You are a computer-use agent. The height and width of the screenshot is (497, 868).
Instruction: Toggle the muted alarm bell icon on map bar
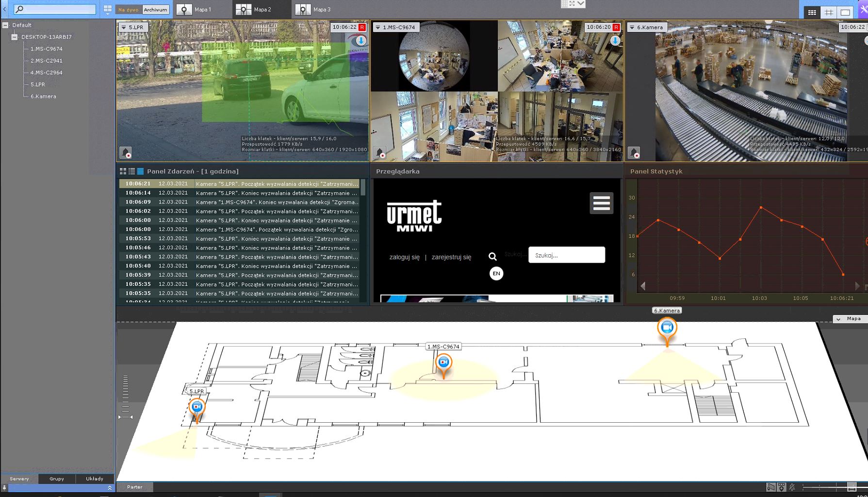792,487
